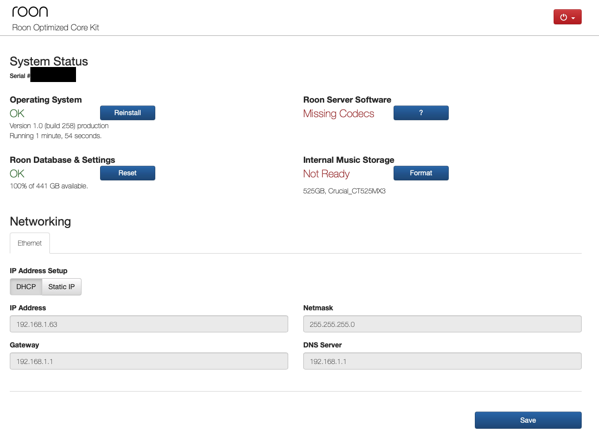
Task: Click the 'IP Address Setup' label
Action: [x=39, y=271]
